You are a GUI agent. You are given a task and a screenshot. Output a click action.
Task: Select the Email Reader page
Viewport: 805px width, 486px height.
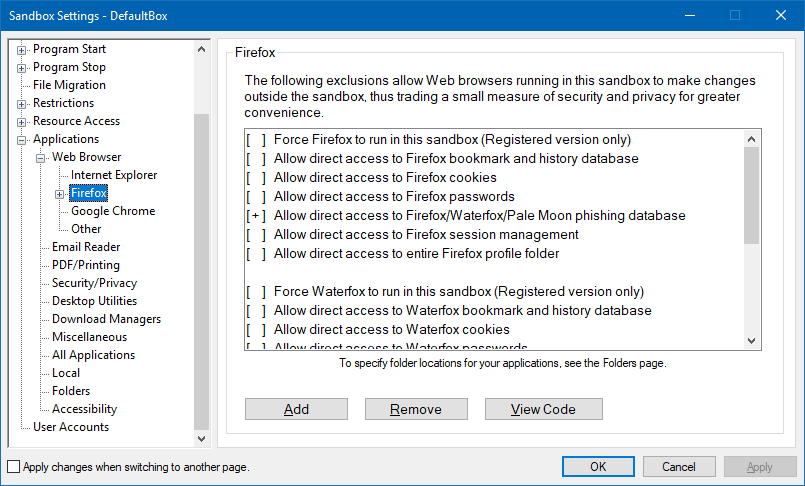pyautogui.click(x=86, y=247)
